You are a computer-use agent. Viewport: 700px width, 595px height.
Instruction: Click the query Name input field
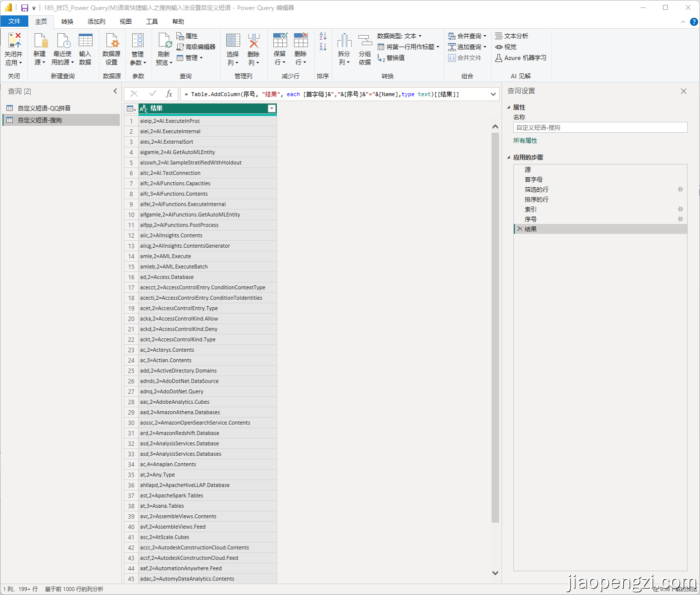(600, 127)
